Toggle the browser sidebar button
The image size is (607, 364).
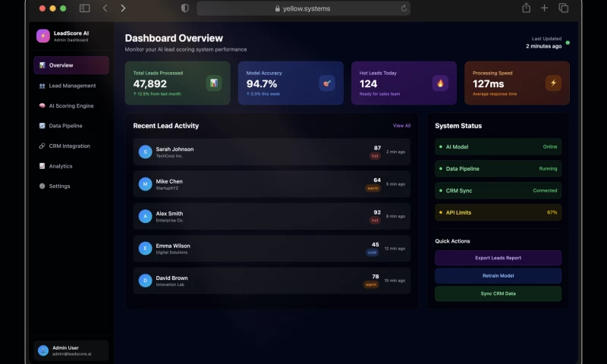click(84, 8)
